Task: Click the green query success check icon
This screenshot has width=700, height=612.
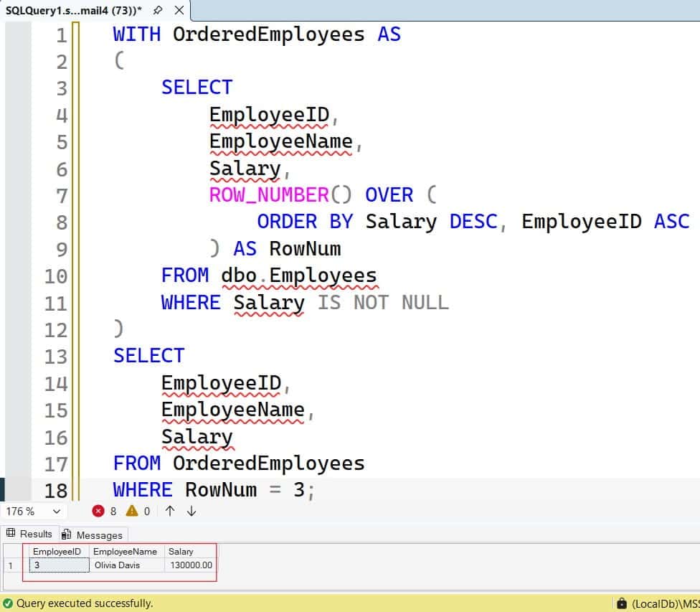Action: 8,603
